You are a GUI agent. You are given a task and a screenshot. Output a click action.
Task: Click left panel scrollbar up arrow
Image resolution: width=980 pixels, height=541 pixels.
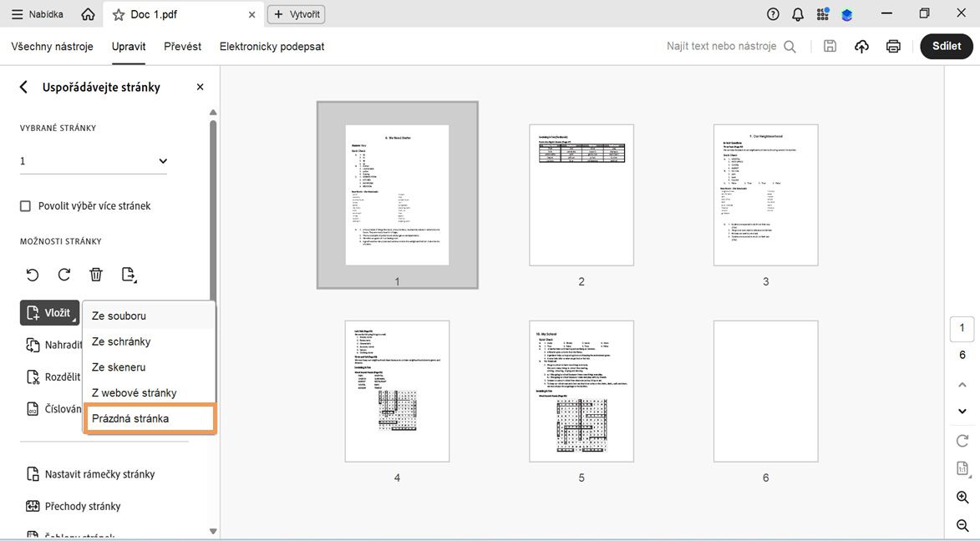coord(213,113)
